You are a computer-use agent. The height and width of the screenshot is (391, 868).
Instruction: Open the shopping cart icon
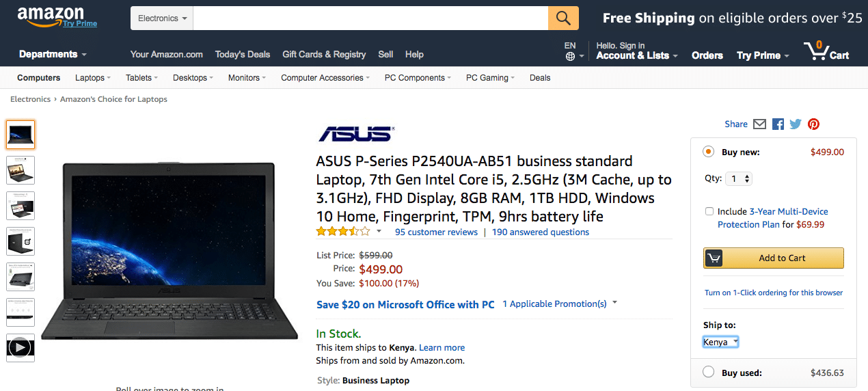pos(826,52)
